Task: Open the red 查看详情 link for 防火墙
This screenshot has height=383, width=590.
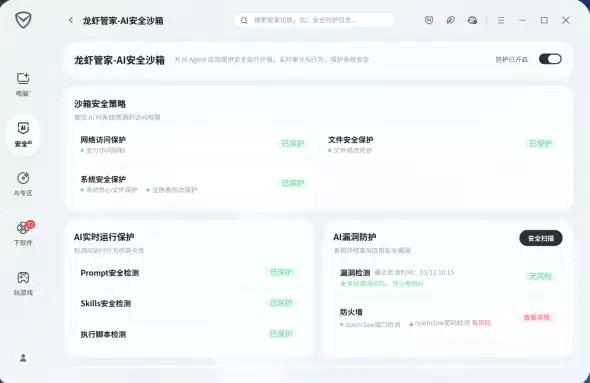Action: click(x=537, y=318)
